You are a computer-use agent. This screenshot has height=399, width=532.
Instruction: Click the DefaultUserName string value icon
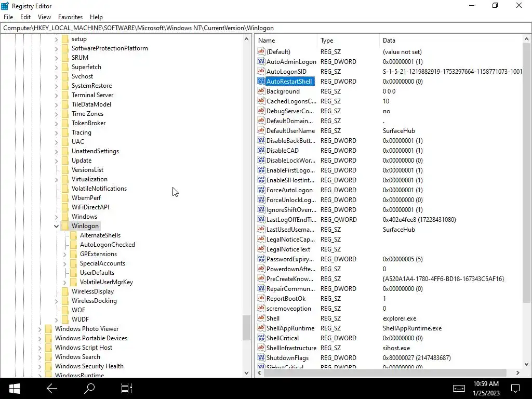(261, 130)
